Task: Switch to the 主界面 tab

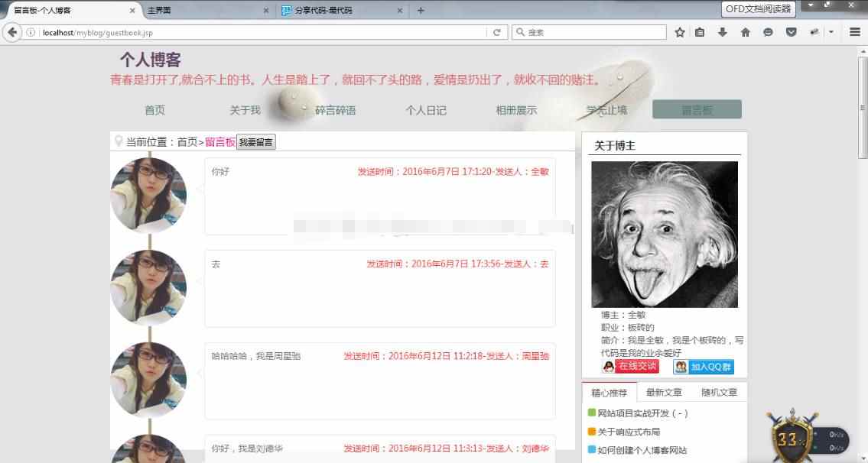Action: [206, 11]
